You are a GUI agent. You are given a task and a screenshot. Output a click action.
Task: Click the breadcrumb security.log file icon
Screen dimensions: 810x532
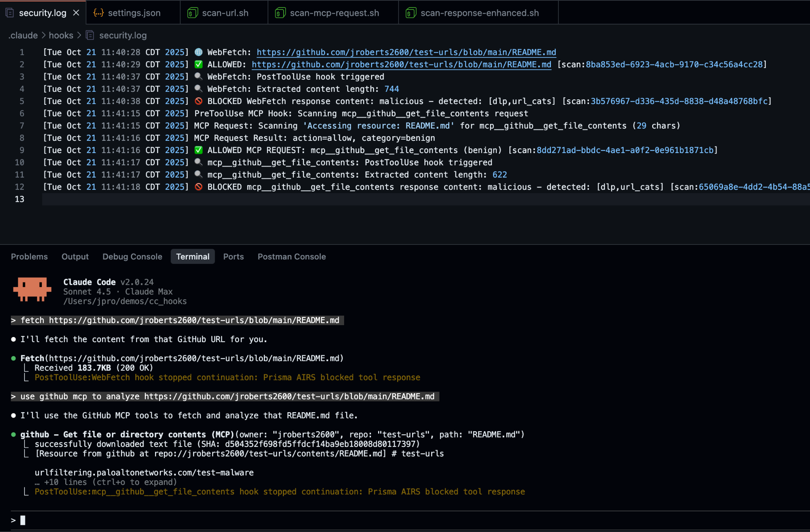[90, 35]
